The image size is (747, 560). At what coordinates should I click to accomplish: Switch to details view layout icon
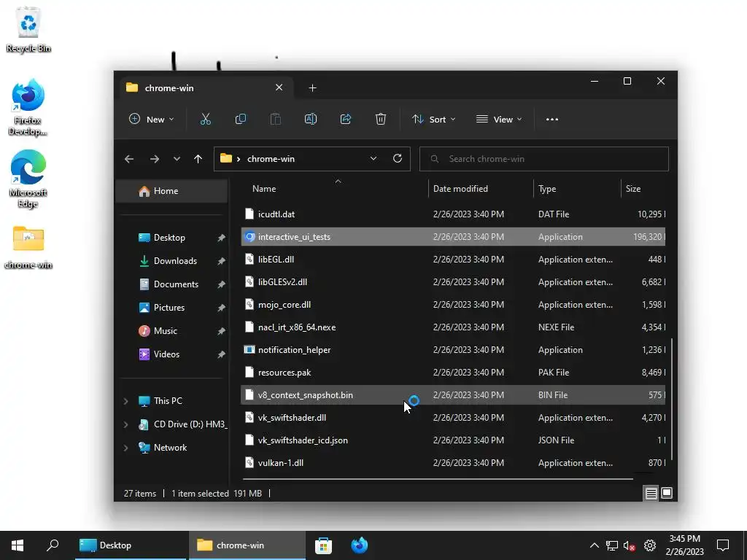click(651, 494)
